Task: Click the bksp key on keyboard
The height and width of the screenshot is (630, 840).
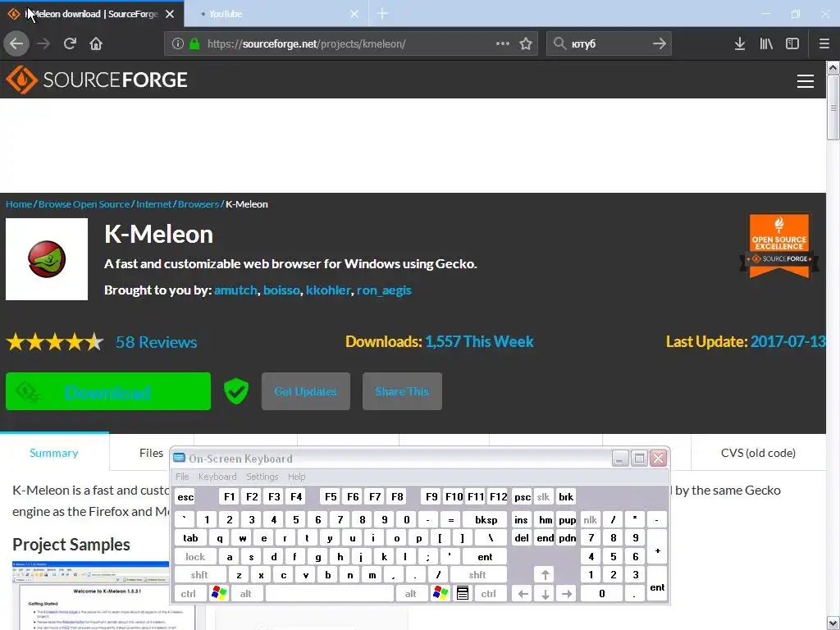Action: (x=486, y=519)
